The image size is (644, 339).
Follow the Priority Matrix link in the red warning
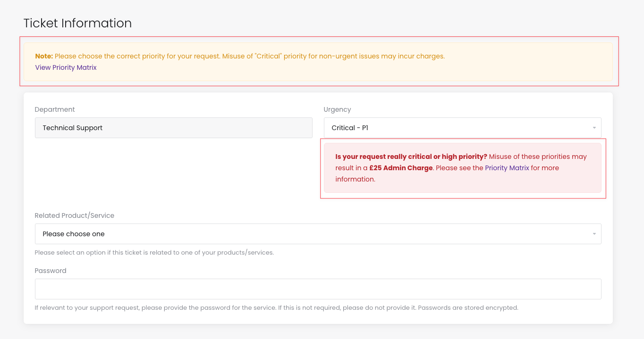click(x=507, y=168)
